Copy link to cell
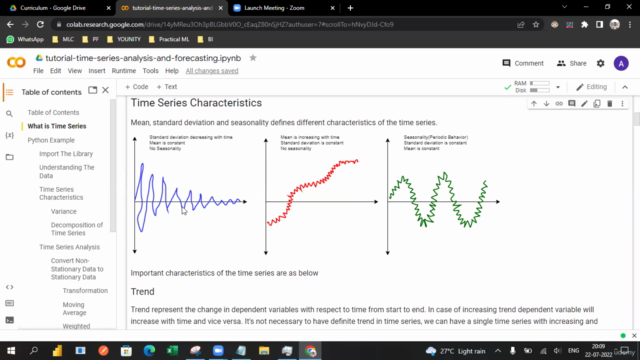640x360 pixels. click(559, 104)
